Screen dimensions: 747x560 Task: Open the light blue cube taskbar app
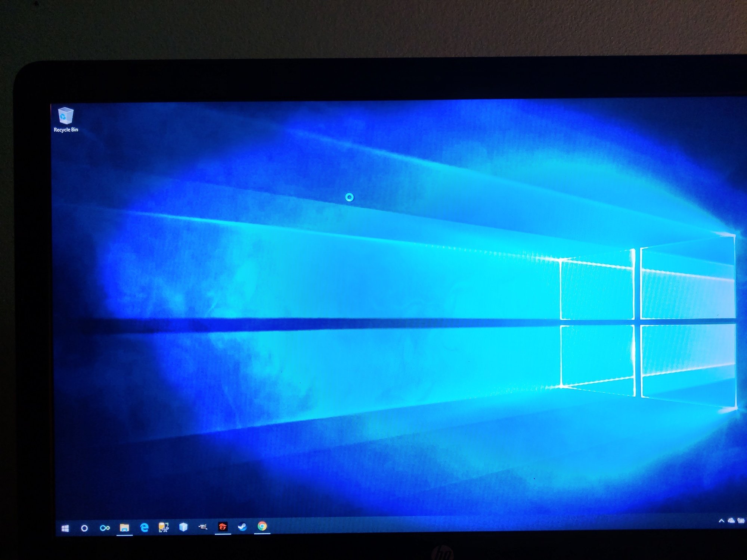(183, 526)
